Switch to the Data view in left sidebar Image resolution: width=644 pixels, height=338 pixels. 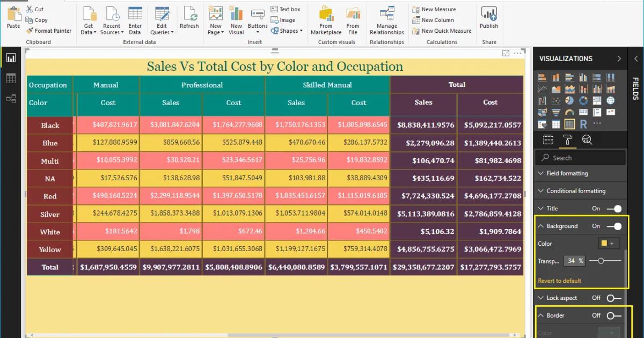[11, 78]
